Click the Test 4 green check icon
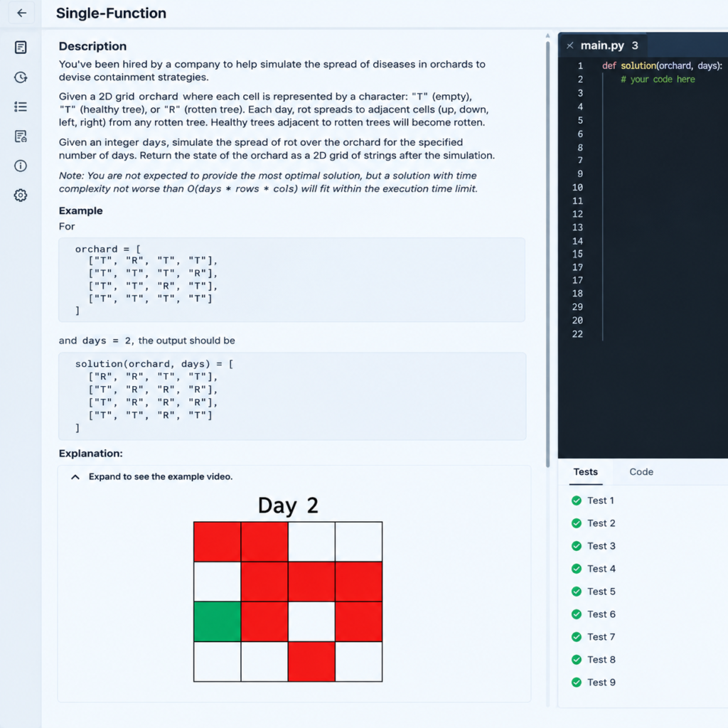Screen dimensions: 728x728 [x=577, y=569]
